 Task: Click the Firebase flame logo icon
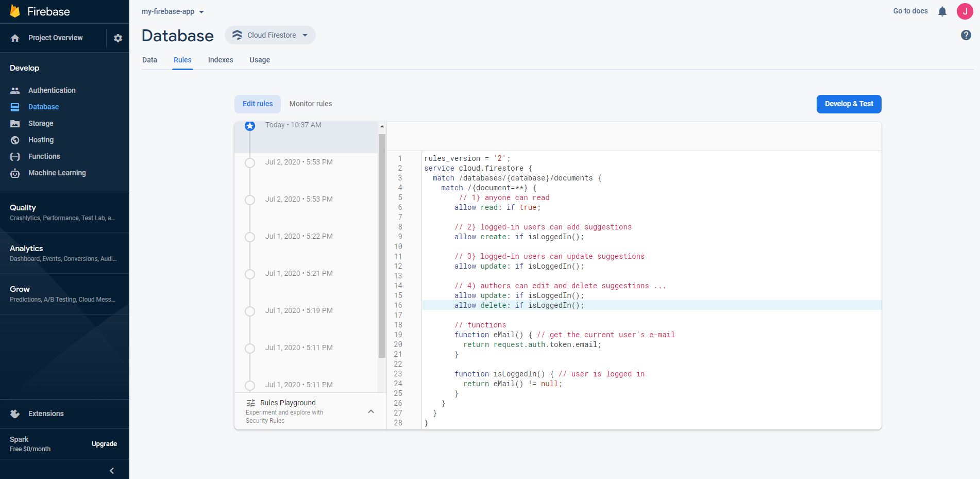[15, 11]
